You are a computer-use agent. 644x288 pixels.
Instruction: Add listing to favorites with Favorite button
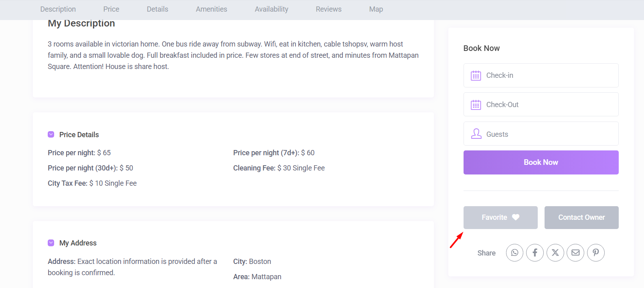500,217
